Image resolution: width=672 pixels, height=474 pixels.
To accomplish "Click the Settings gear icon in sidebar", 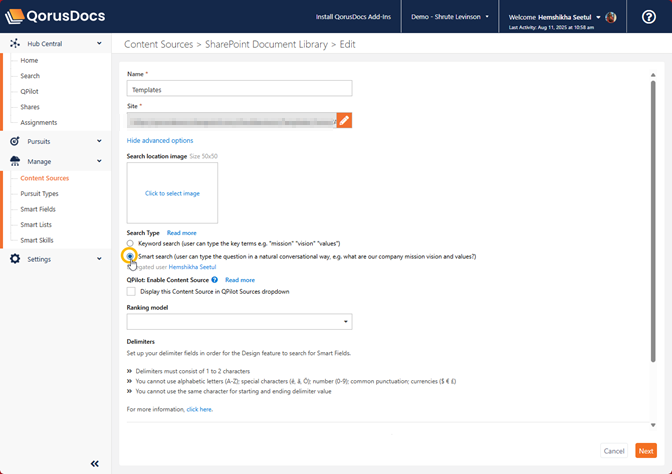I will coord(15,259).
